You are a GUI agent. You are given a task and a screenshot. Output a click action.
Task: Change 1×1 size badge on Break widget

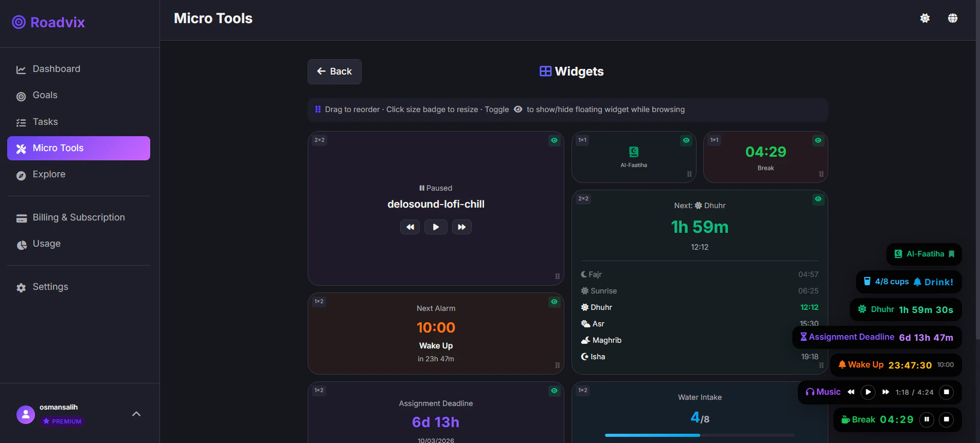click(x=715, y=140)
